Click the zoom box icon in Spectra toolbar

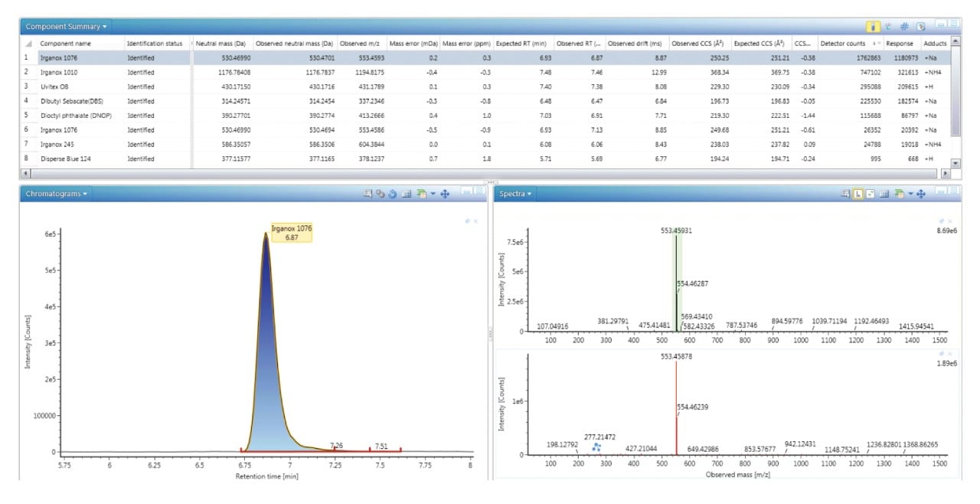coord(845,194)
